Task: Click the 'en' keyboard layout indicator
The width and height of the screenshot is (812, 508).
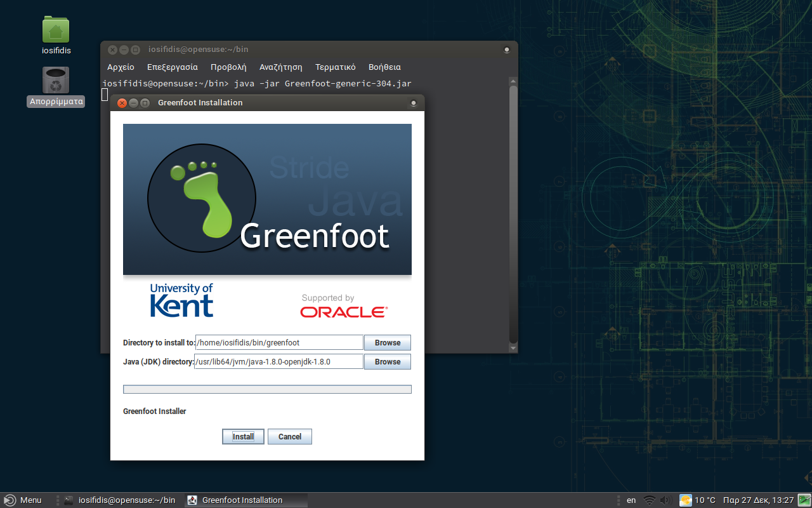Action: tap(631, 500)
